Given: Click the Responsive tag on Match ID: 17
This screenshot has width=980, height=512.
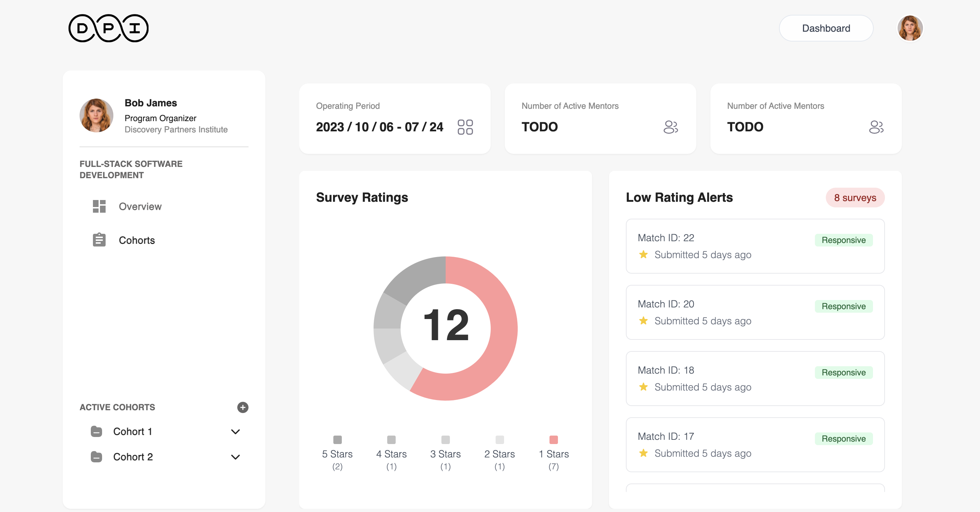Looking at the screenshot, I should [843, 438].
